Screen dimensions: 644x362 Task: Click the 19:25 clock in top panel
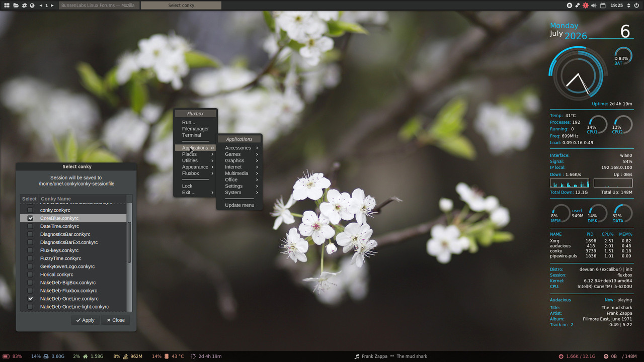coord(616,5)
